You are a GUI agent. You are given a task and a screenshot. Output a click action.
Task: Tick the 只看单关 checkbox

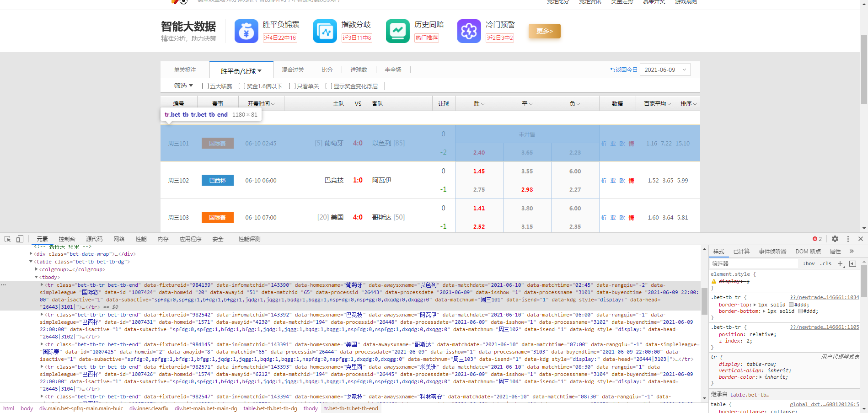(x=292, y=86)
